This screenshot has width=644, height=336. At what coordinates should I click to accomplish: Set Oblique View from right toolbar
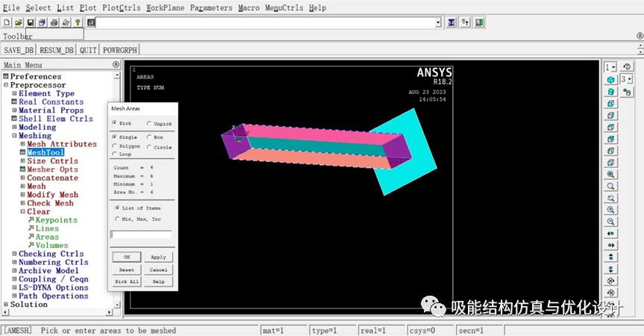pos(610,92)
